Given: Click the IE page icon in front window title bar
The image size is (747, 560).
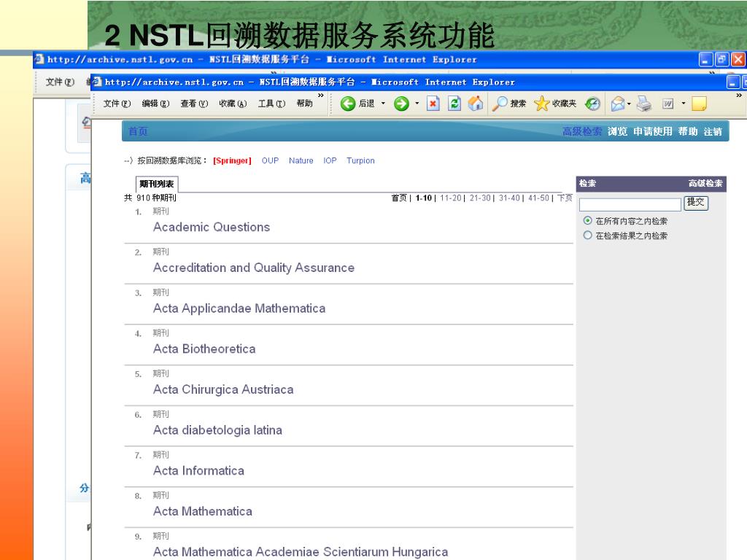Looking at the screenshot, I should tap(97, 82).
